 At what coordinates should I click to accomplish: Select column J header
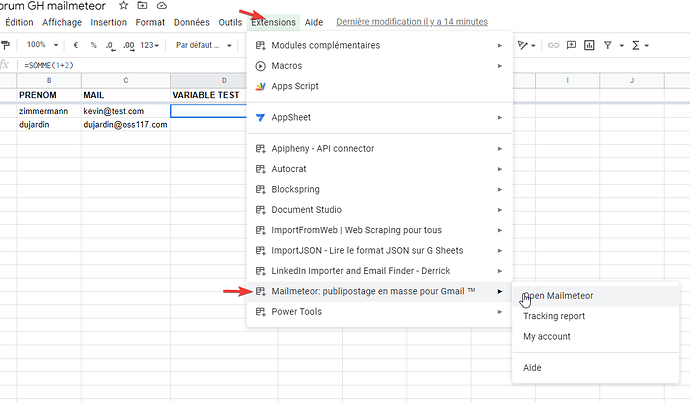tap(632, 80)
